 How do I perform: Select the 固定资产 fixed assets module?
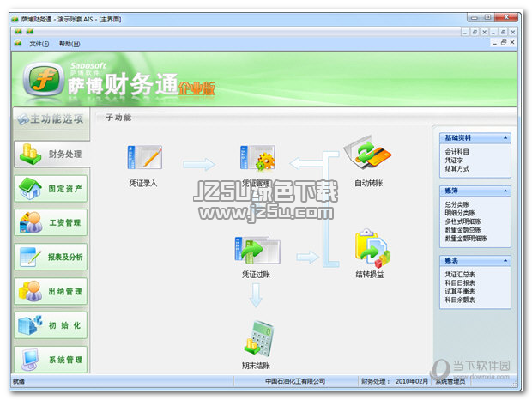pos(51,189)
